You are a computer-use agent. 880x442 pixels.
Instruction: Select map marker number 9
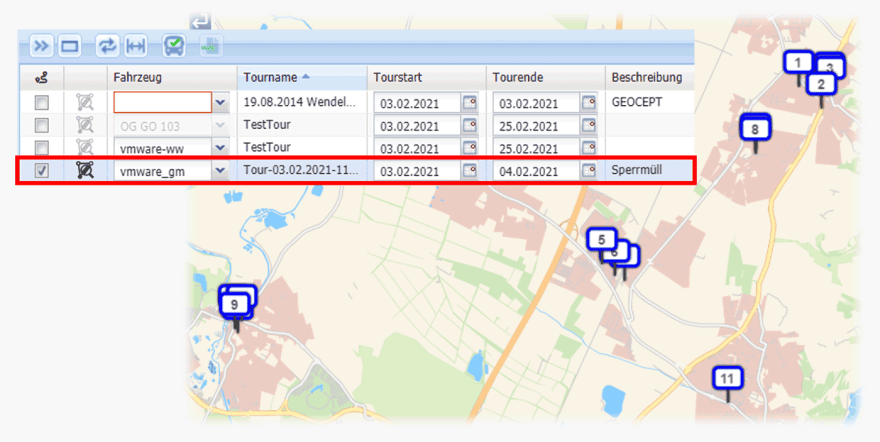click(x=235, y=305)
